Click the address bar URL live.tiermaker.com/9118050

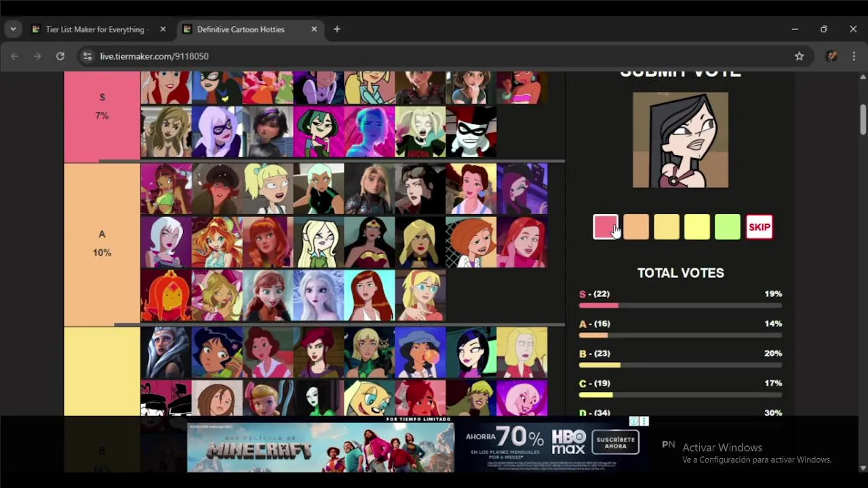coord(155,56)
